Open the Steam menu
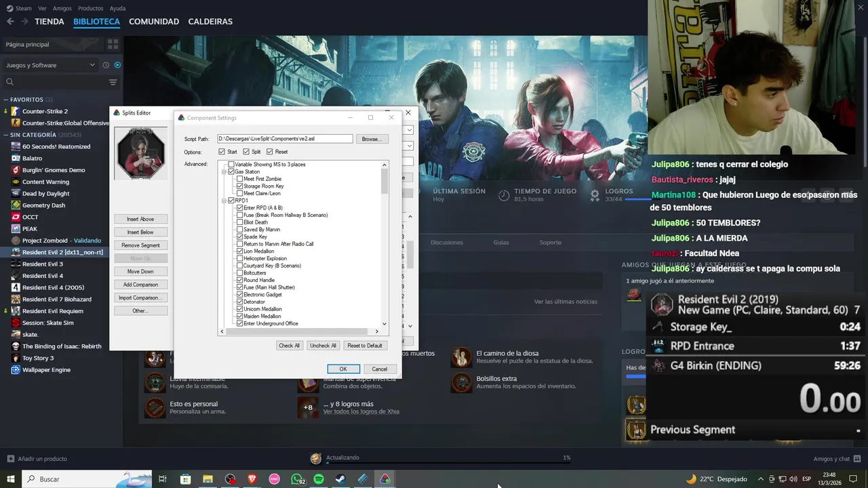 (x=24, y=8)
